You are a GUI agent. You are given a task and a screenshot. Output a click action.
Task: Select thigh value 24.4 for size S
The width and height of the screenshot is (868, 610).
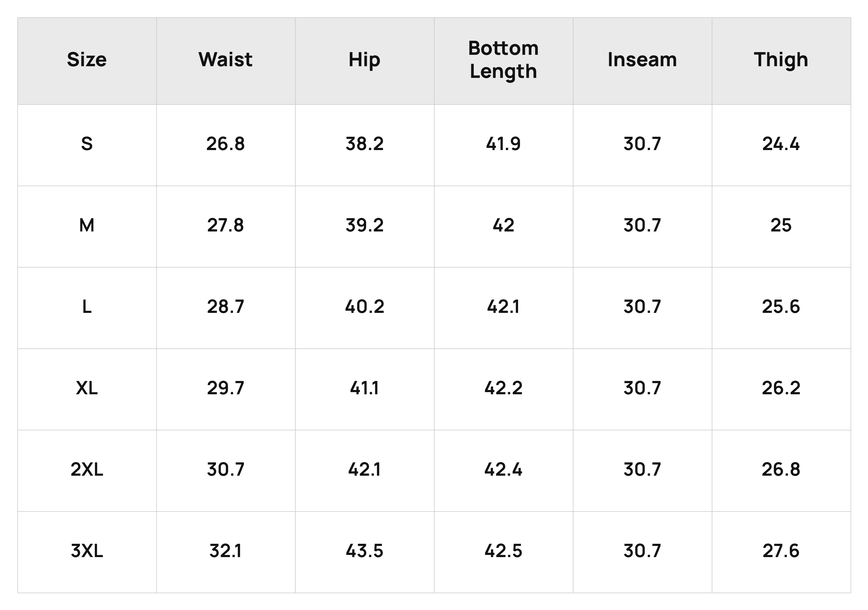click(781, 144)
